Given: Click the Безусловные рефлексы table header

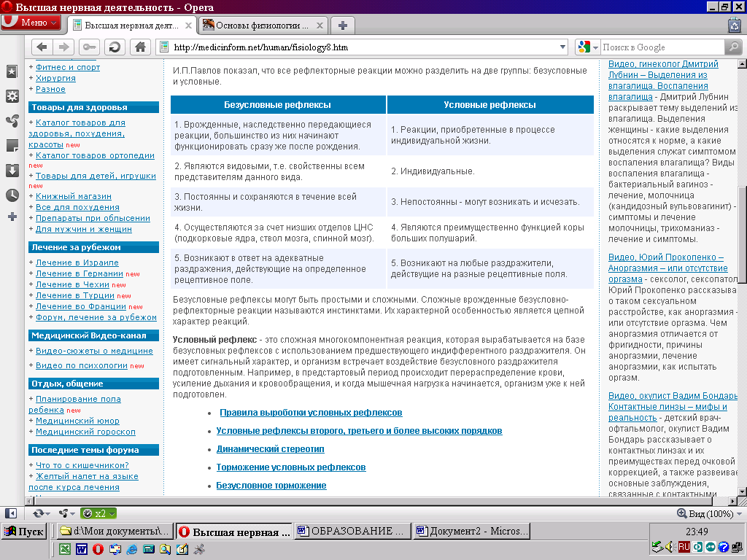Looking at the screenshot, I should [277, 105].
